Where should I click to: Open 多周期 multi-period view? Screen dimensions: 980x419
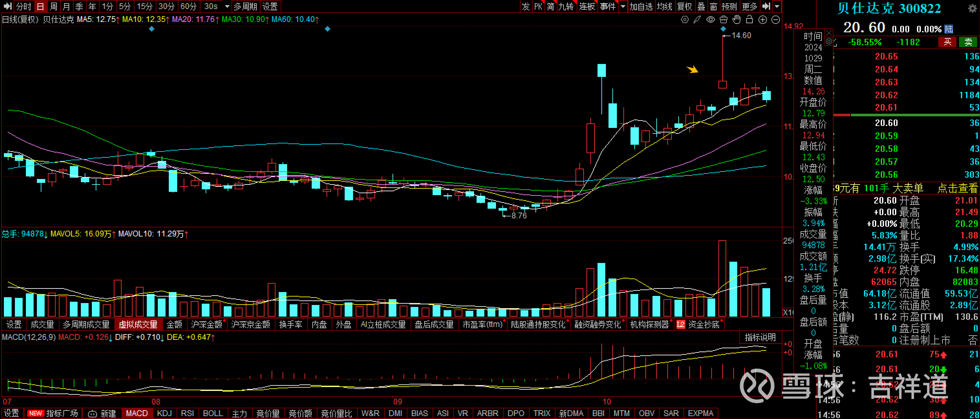coord(245,6)
